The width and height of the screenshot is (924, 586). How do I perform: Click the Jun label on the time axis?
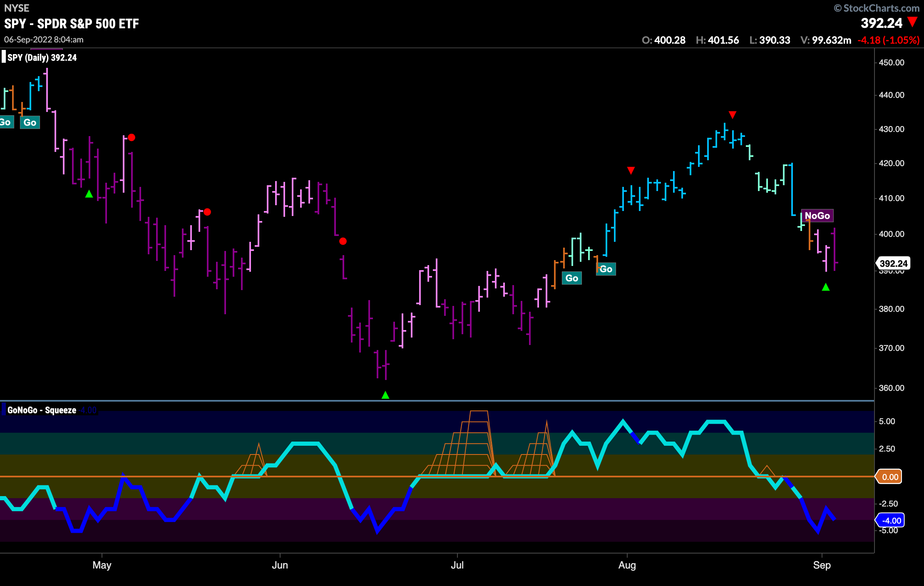[280, 565]
